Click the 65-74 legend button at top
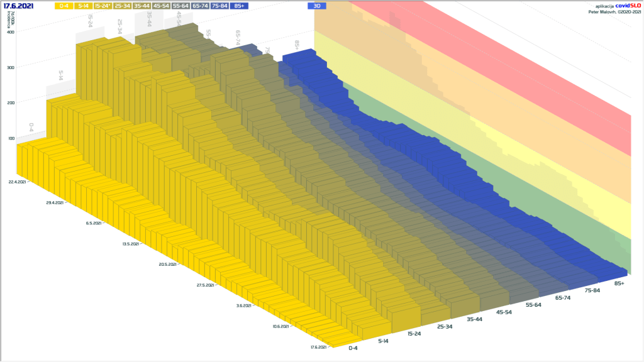The width and height of the screenshot is (644, 362). click(x=200, y=6)
